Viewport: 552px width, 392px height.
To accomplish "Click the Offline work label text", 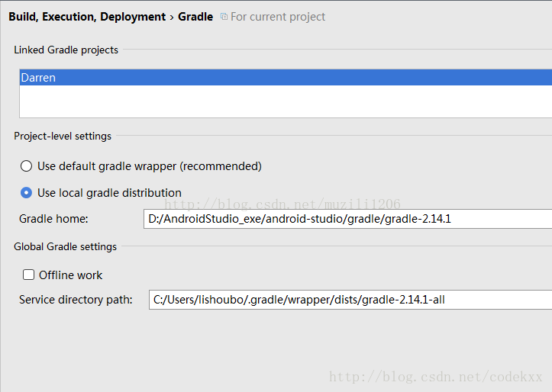I will (x=70, y=275).
